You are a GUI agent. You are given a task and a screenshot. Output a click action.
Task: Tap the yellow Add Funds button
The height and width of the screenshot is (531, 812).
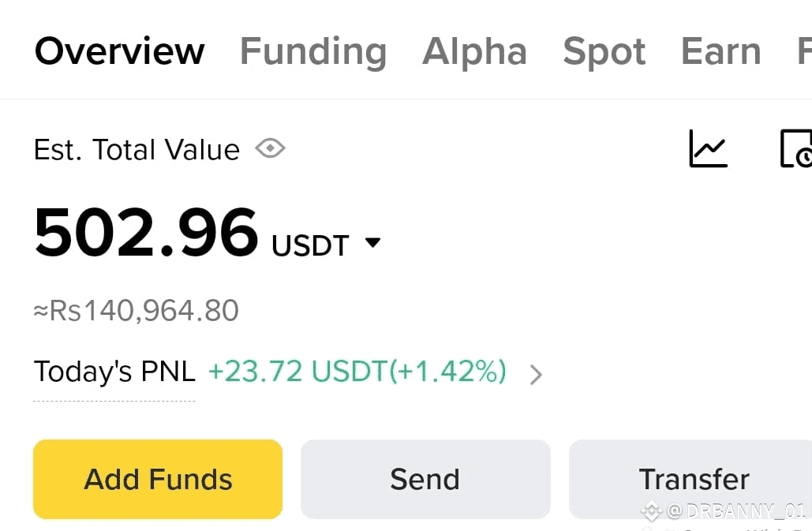tap(158, 479)
